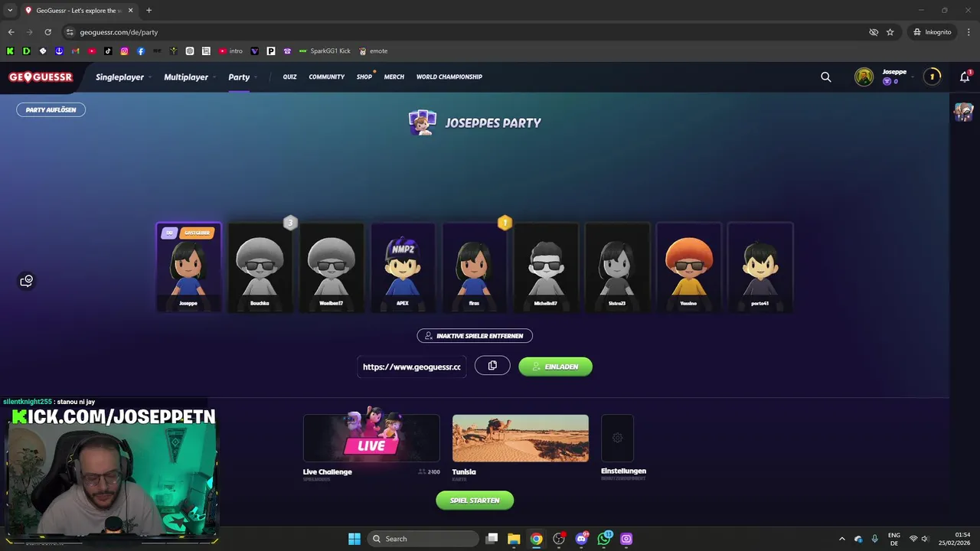Image resolution: width=980 pixels, height=551 pixels.
Task: Open the Quiz page
Action: [289, 77]
